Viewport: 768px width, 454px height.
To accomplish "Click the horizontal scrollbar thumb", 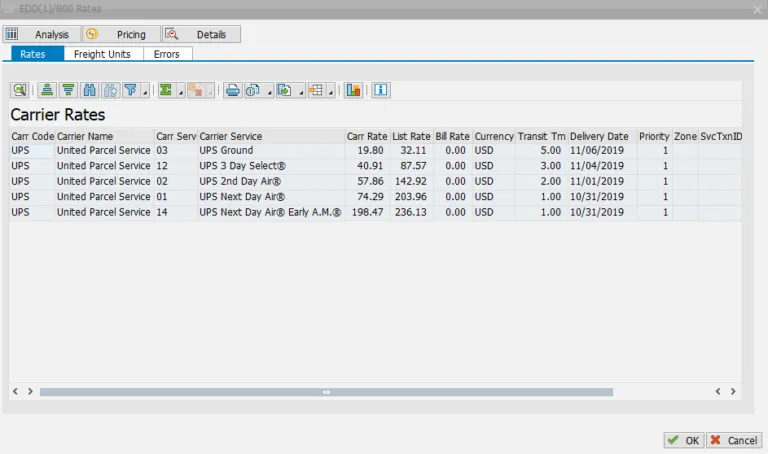I will tap(326, 392).
